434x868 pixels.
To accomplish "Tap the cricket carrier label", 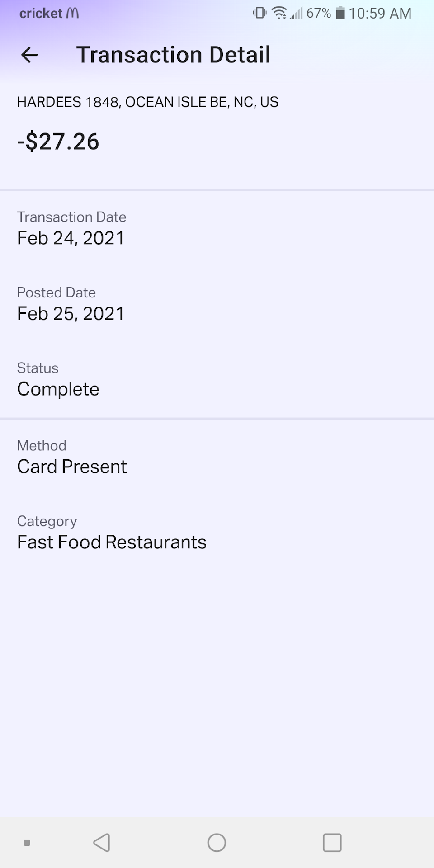I will click(41, 13).
